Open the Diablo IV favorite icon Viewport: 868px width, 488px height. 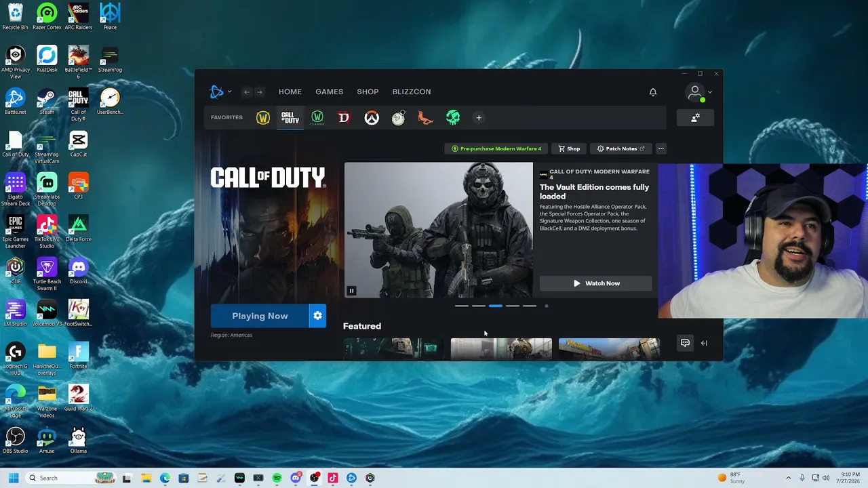(344, 118)
